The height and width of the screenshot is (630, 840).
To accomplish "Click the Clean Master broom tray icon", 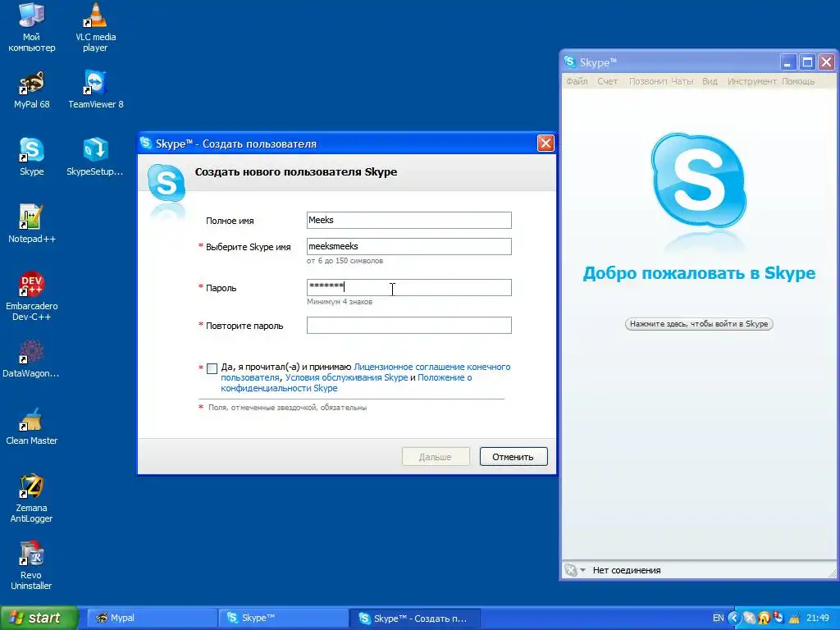I will coord(794,619).
